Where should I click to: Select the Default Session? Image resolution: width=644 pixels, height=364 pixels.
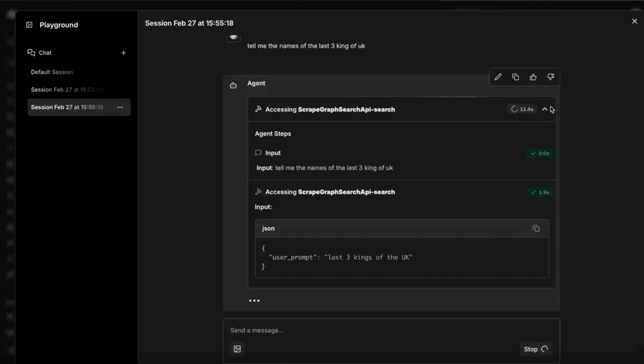point(52,72)
